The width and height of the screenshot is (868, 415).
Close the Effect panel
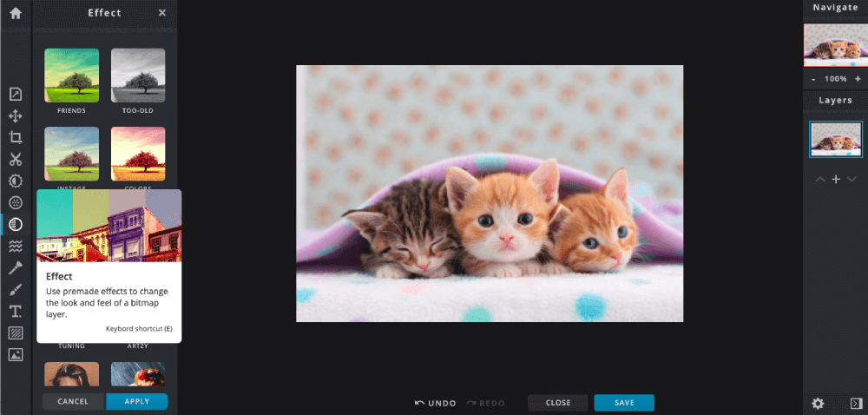pyautogui.click(x=162, y=13)
